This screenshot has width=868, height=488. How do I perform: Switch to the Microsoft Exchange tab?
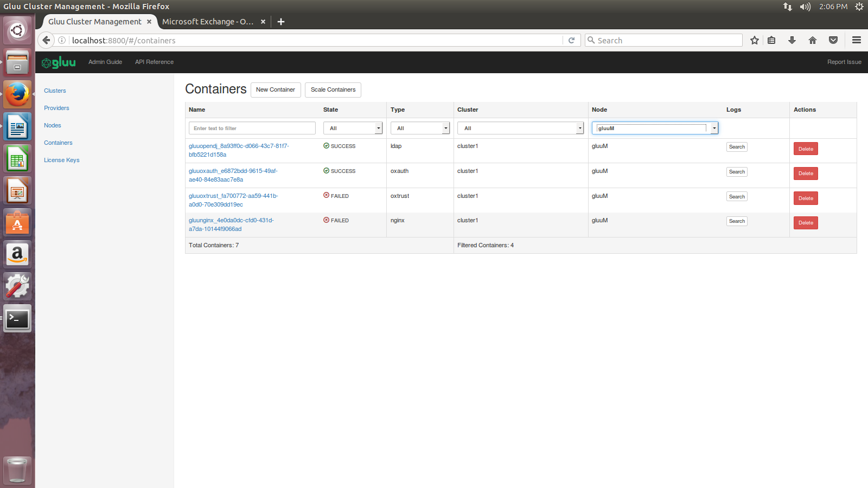tap(208, 22)
